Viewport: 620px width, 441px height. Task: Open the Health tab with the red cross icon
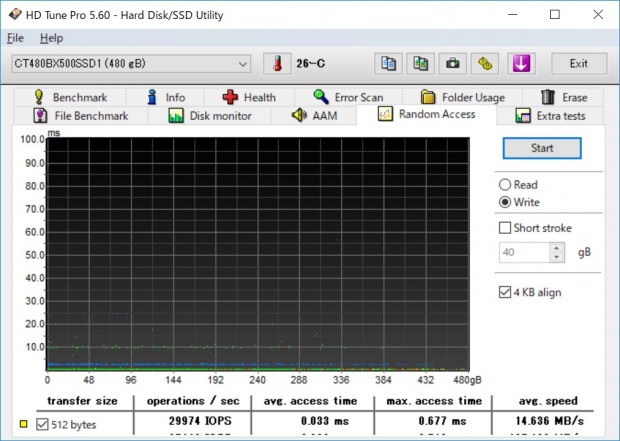[x=249, y=97]
